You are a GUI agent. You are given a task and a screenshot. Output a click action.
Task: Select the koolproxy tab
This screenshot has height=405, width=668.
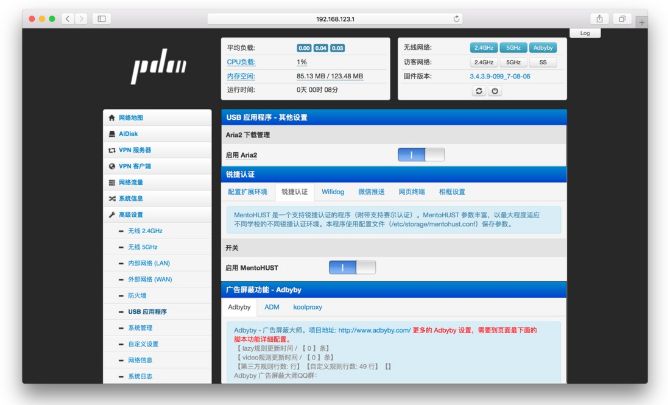coord(308,307)
